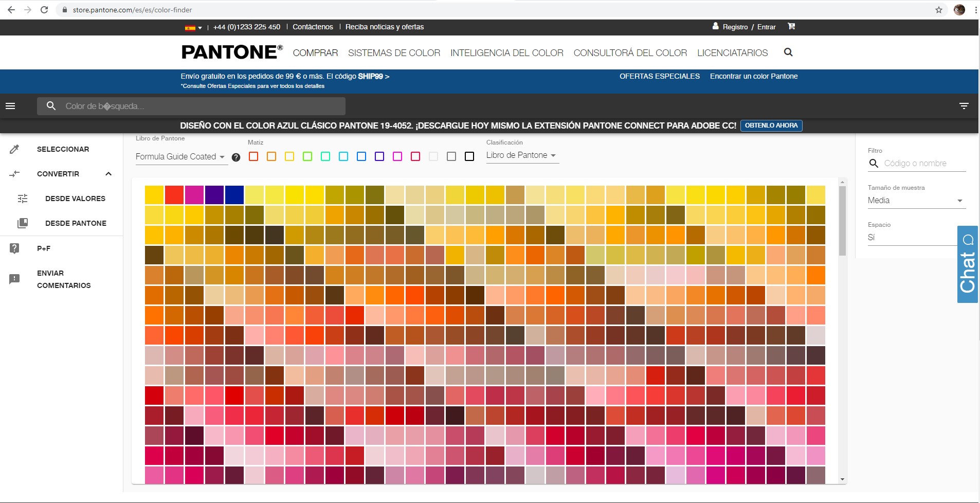Open the P+F help icon
This screenshot has height=503, width=980.
[14, 248]
